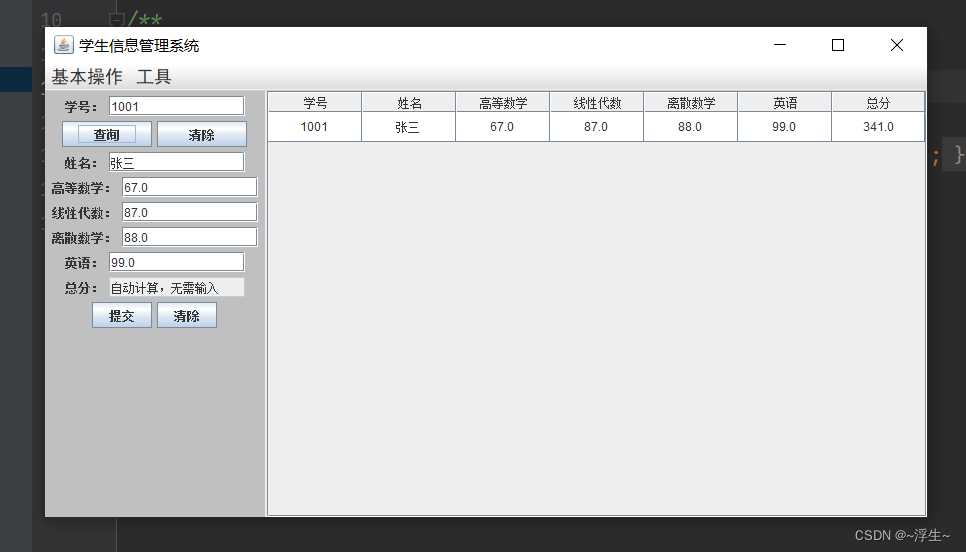966x552 pixels.
Task: Open the 基本操作 menu
Action: pos(87,77)
